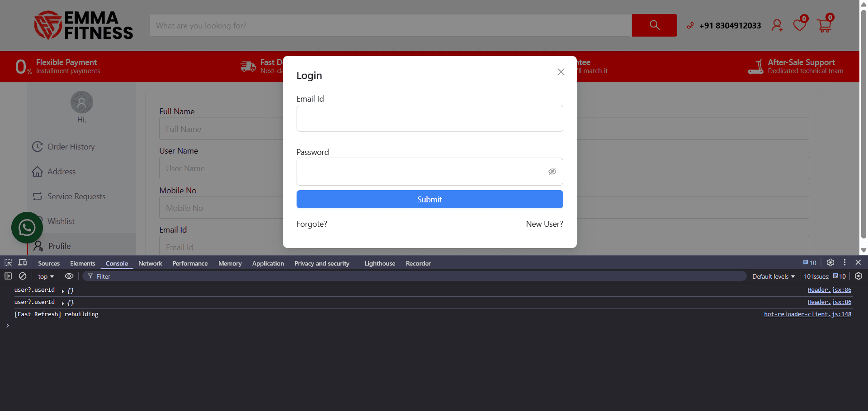Select the DevTools inspect element icon
Viewport: 868px width, 411px height.
[8, 263]
